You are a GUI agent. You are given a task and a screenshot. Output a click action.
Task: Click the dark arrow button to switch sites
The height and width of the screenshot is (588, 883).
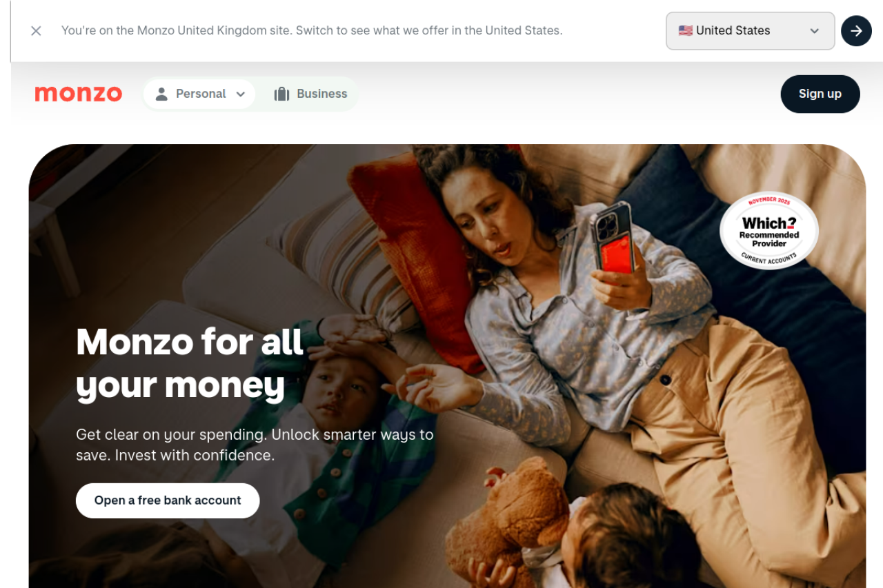[856, 31]
